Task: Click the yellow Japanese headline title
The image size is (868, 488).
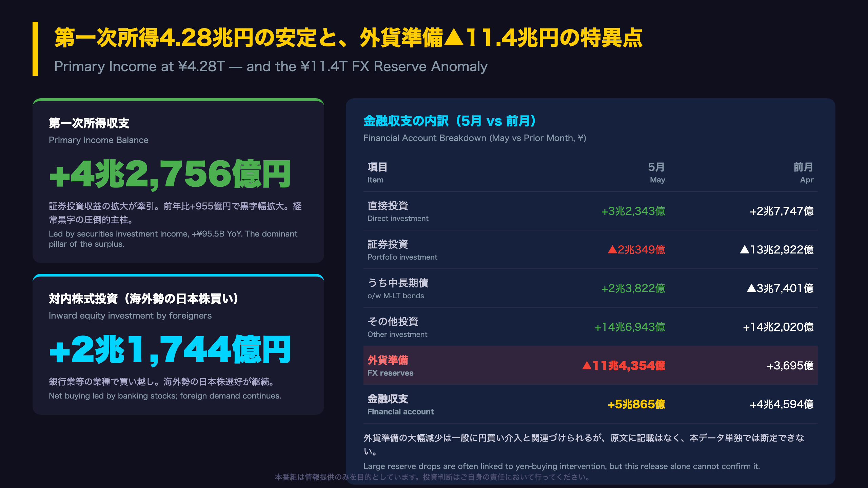Action: [x=348, y=38]
